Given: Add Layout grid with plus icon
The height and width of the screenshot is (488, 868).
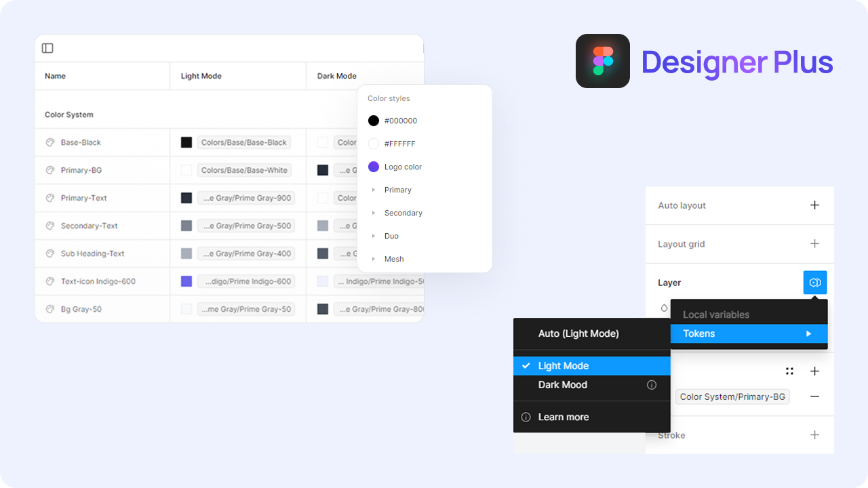Looking at the screenshot, I should [815, 244].
